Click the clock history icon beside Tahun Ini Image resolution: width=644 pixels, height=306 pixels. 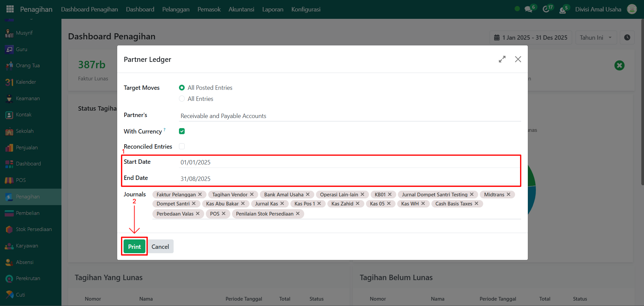click(x=627, y=38)
